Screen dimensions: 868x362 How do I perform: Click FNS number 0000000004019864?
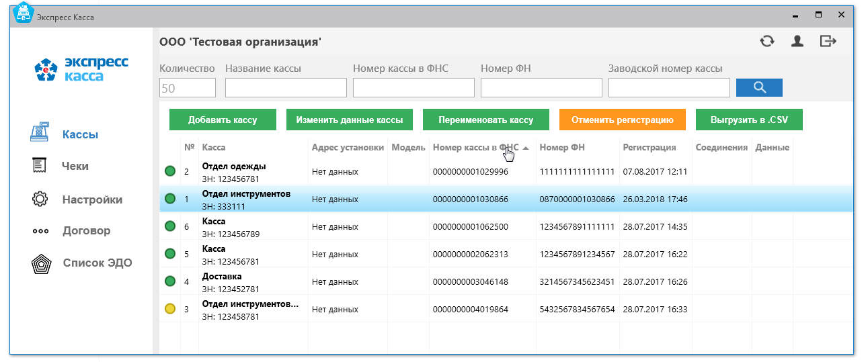(470, 309)
